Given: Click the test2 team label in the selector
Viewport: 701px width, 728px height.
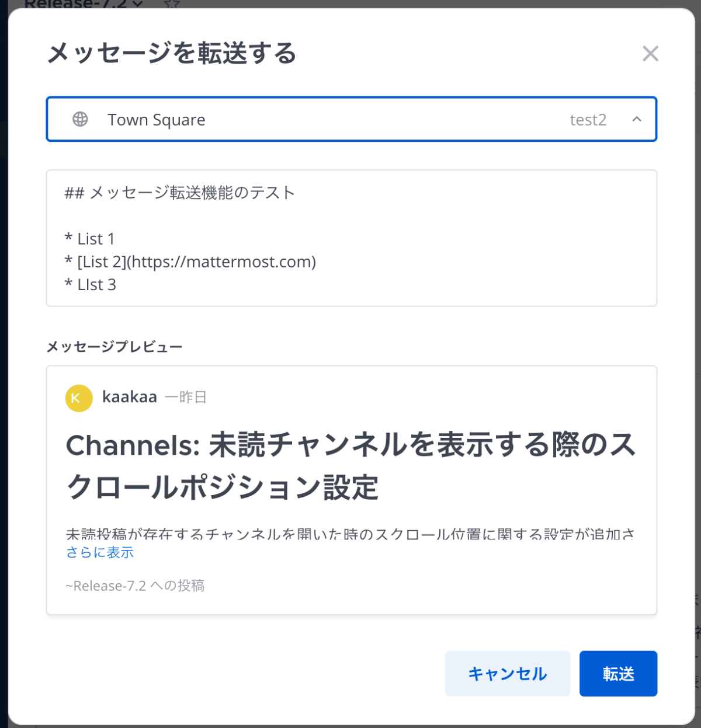Looking at the screenshot, I should [588, 119].
